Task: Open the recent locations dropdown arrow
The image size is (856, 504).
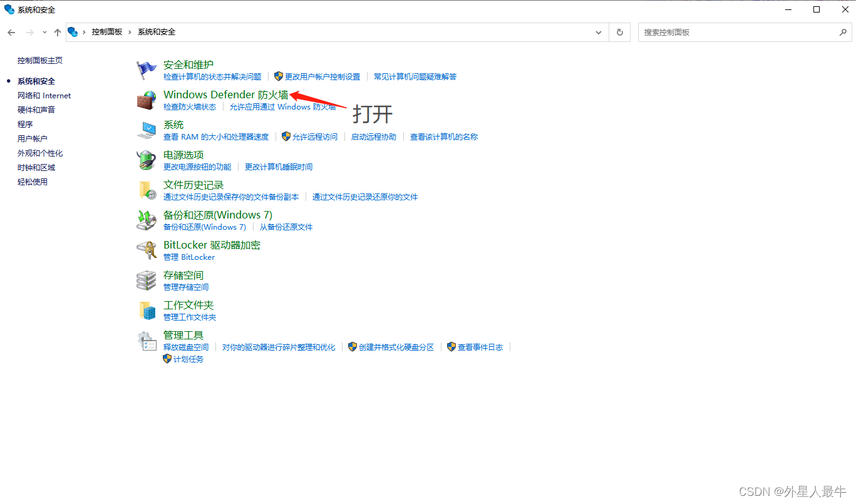Action: click(44, 32)
